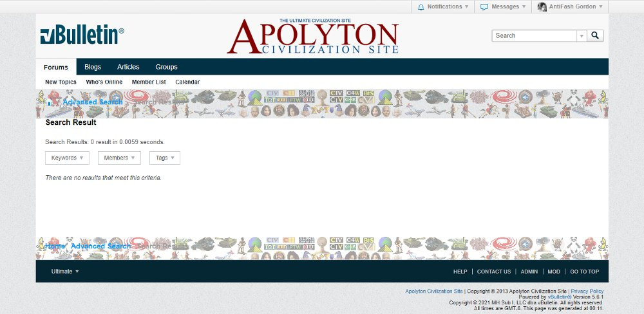Screen dimensions: 644x314
Task: Select the Forums tab
Action: pyautogui.click(x=56, y=67)
